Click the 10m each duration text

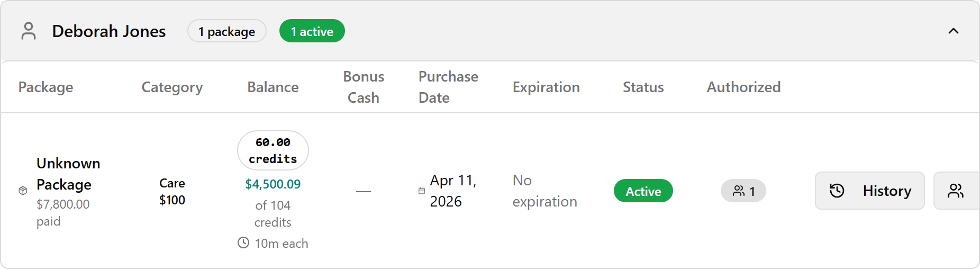[x=281, y=244]
